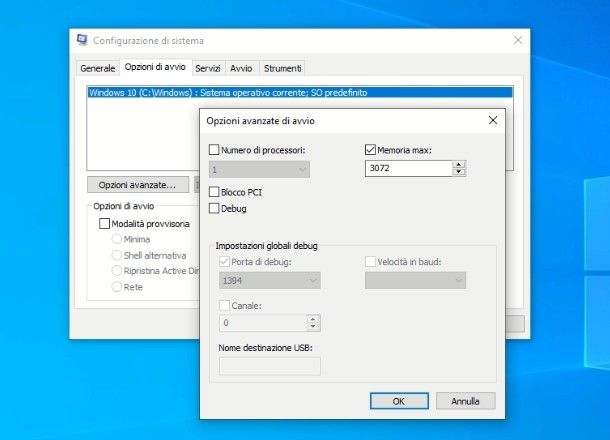
Task: Open the Servizi tab
Action: click(x=208, y=68)
